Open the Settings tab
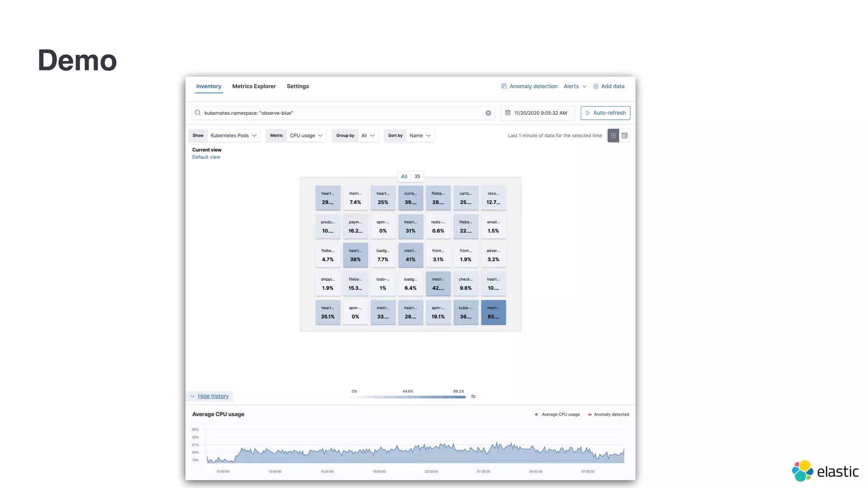This screenshot has width=868, height=488. [x=298, y=86]
